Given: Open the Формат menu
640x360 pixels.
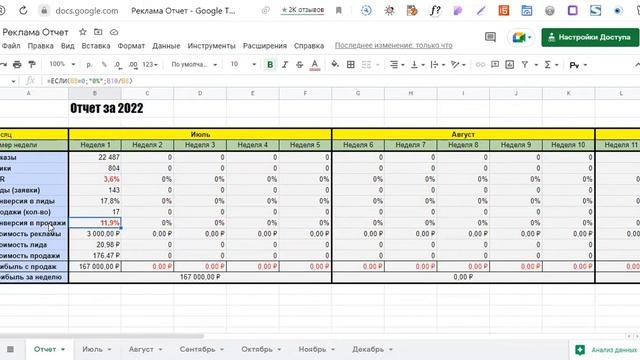Looking at the screenshot, I should coord(131,46).
